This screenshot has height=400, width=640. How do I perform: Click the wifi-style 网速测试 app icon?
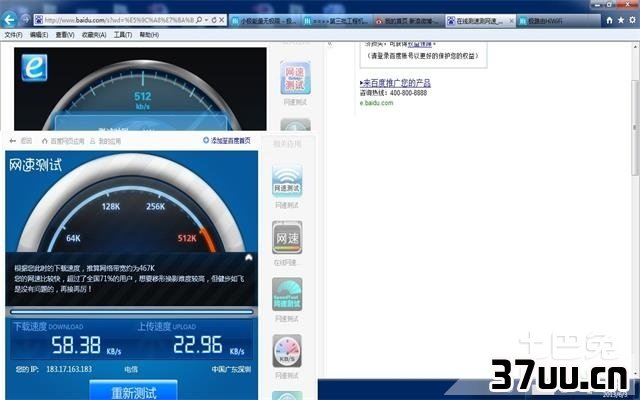(287, 181)
